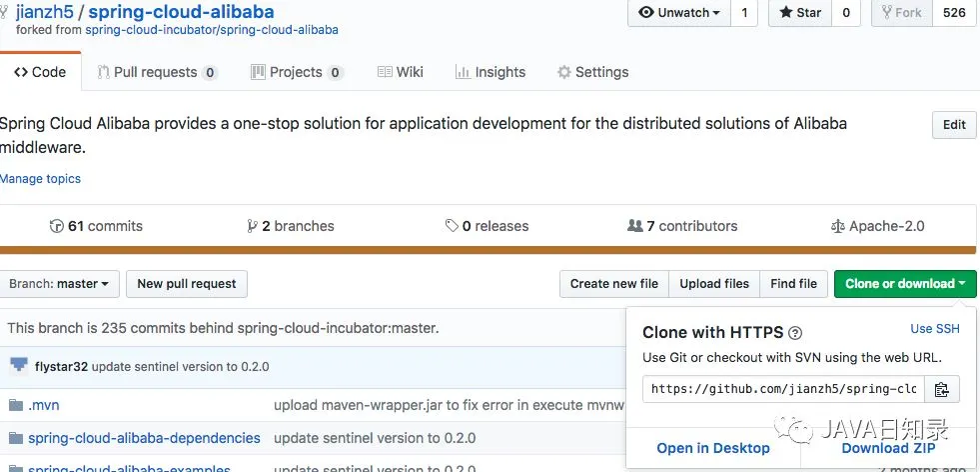
Task: Open the Wiki tab
Action: pyautogui.click(x=401, y=72)
